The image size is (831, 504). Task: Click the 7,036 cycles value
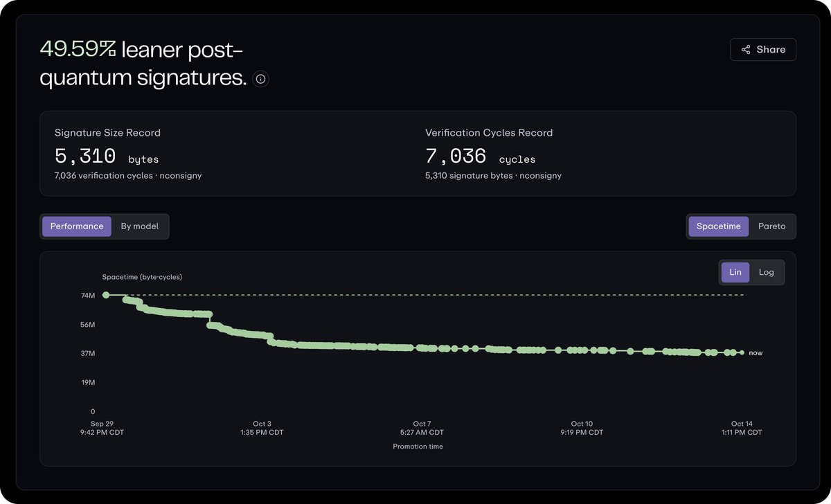[480, 156]
